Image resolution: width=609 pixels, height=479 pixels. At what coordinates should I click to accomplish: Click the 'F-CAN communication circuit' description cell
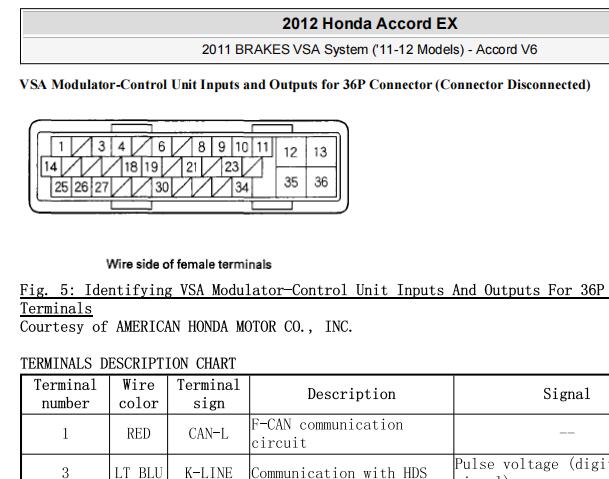351,434
